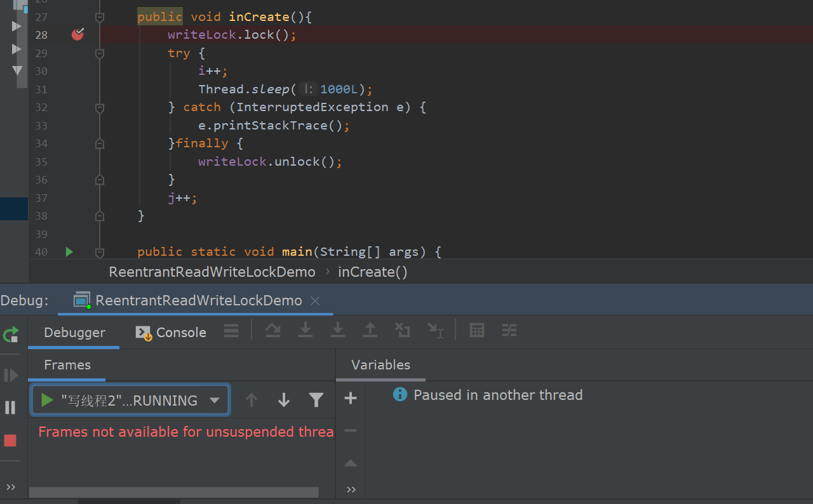Click the e.printStackTrace() line

tap(274, 125)
